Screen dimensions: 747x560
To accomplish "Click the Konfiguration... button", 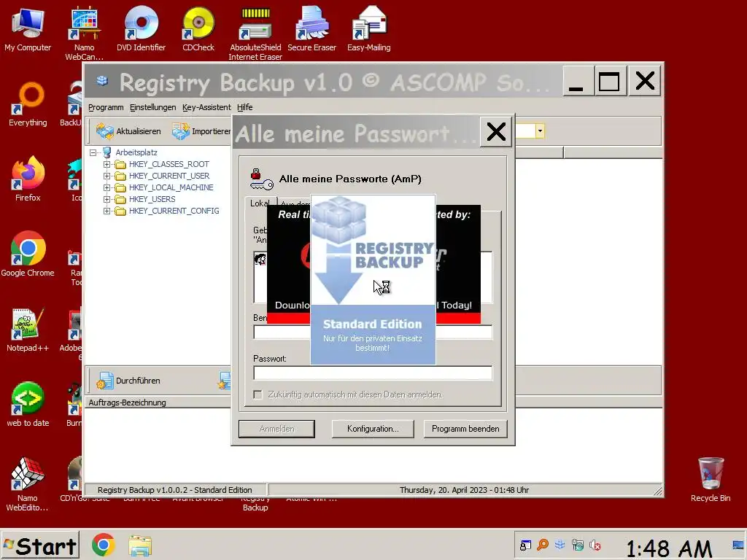I will [373, 429].
